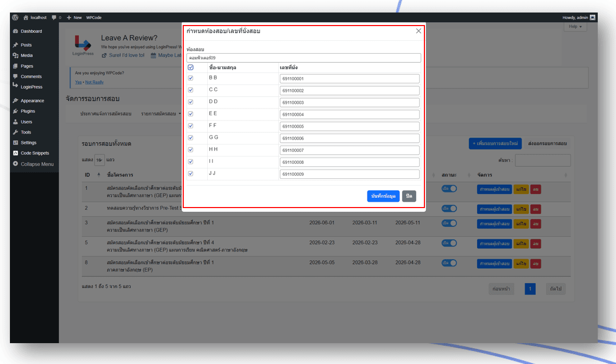Toggle the status switch for row ID 2
The height and width of the screenshot is (364, 616).
(x=449, y=208)
